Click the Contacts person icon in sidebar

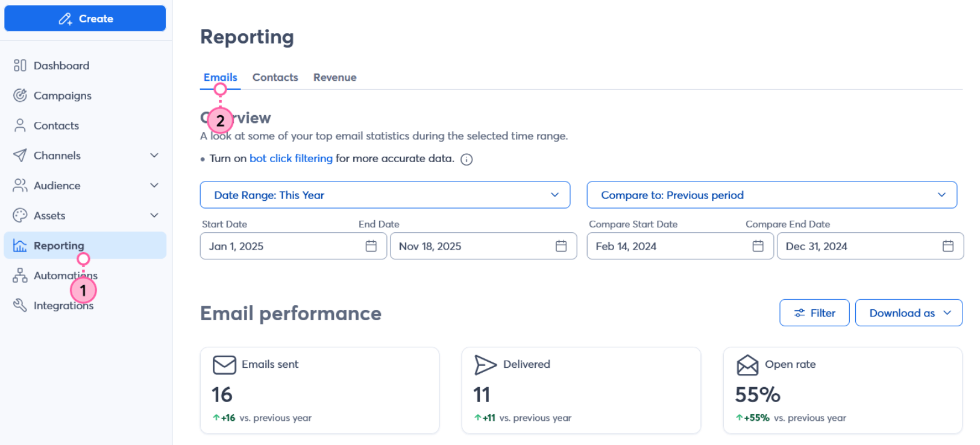(x=20, y=125)
